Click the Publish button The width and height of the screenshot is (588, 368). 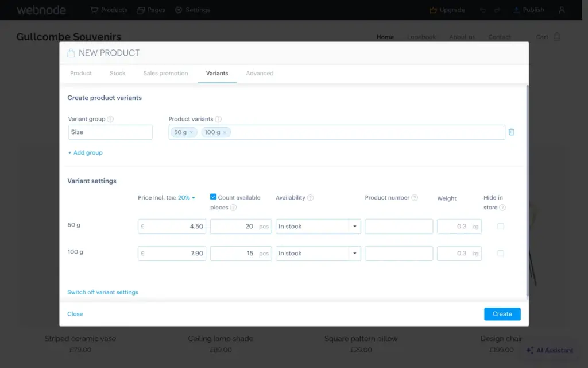pyautogui.click(x=529, y=10)
